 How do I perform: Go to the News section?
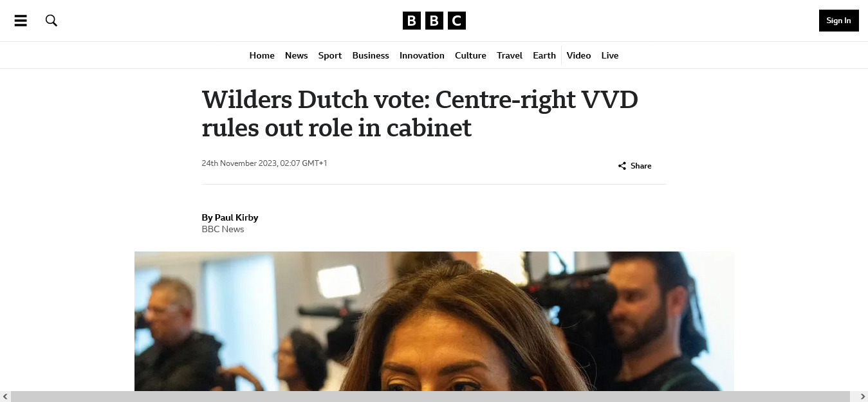(x=297, y=55)
